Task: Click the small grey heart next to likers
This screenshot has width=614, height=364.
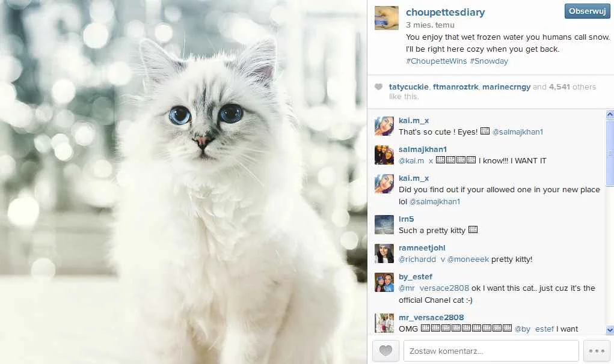Action: (378, 87)
